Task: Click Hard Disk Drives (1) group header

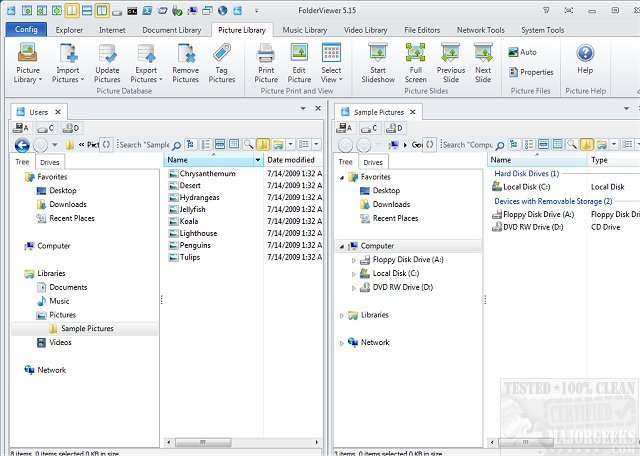Action: [x=527, y=174]
